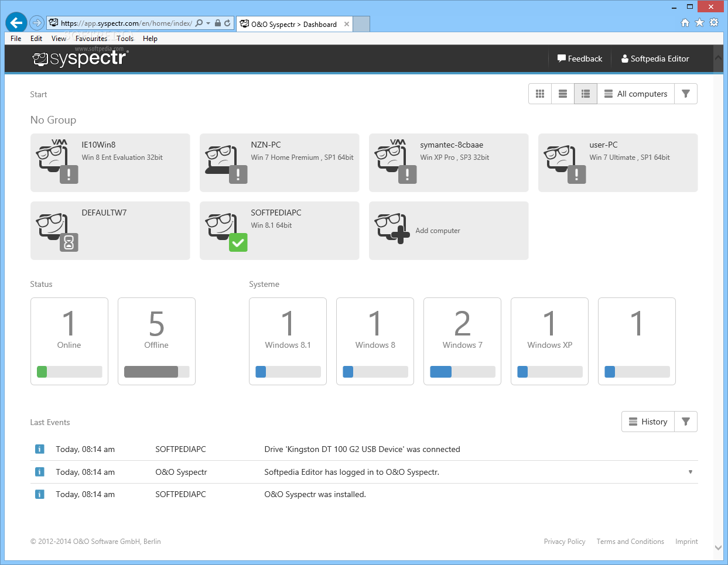The height and width of the screenshot is (565, 728).
Task: Click the browser forward arrow
Action: pyautogui.click(x=37, y=23)
